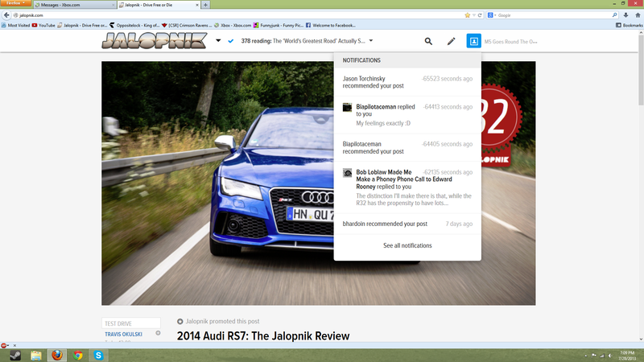Click the search bar magnifier icon

coord(614,15)
